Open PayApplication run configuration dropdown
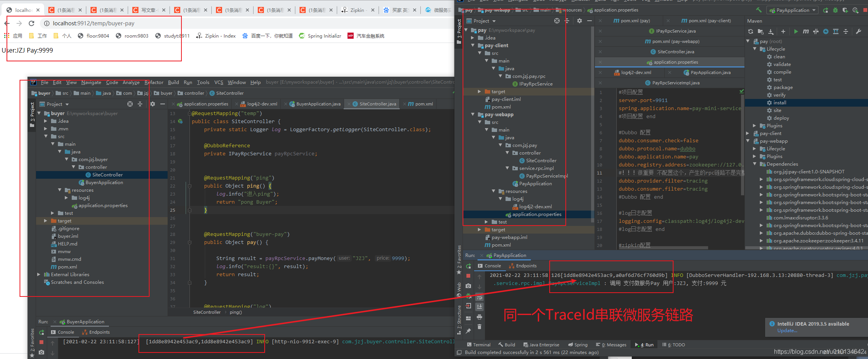This screenshot has height=359, width=868. [792, 10]
